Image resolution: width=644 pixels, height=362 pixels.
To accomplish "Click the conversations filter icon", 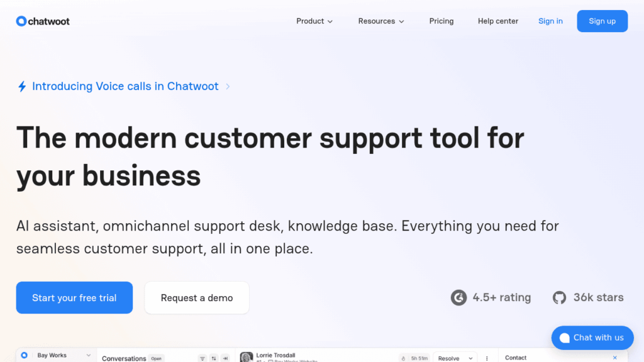I will tap(202, 358).
